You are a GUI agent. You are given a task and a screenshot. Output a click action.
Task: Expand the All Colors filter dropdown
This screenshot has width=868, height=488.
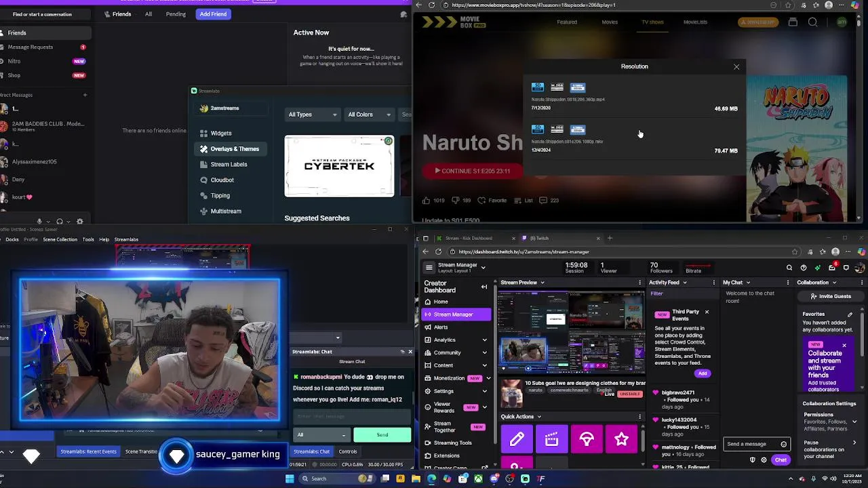click(369, 115)
